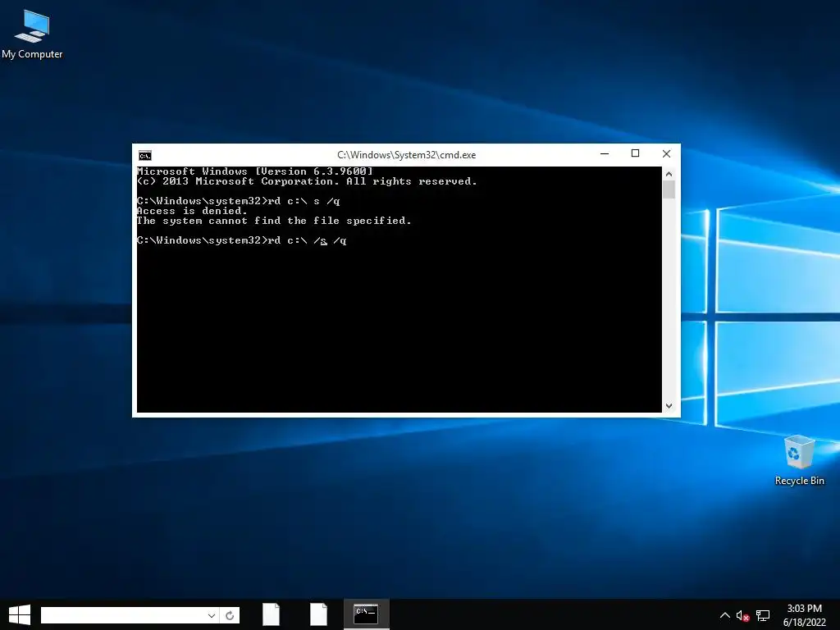Expand the taskbar address dropdown arrow

pos(212,615)
